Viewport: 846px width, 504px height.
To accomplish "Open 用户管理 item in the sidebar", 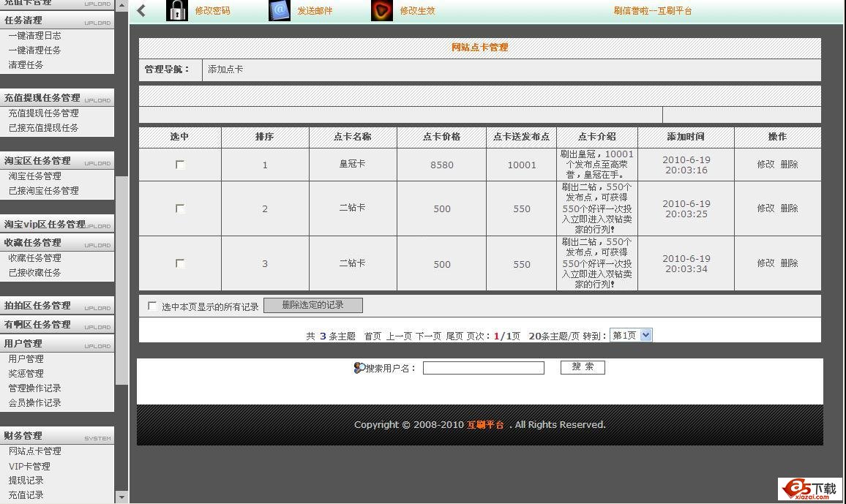I will [x=26, y=359].
